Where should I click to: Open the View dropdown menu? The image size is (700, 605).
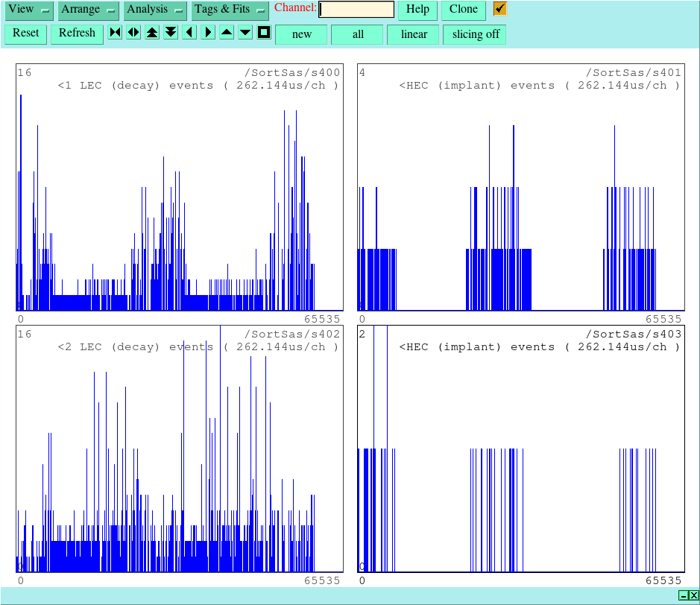(28, 10)
